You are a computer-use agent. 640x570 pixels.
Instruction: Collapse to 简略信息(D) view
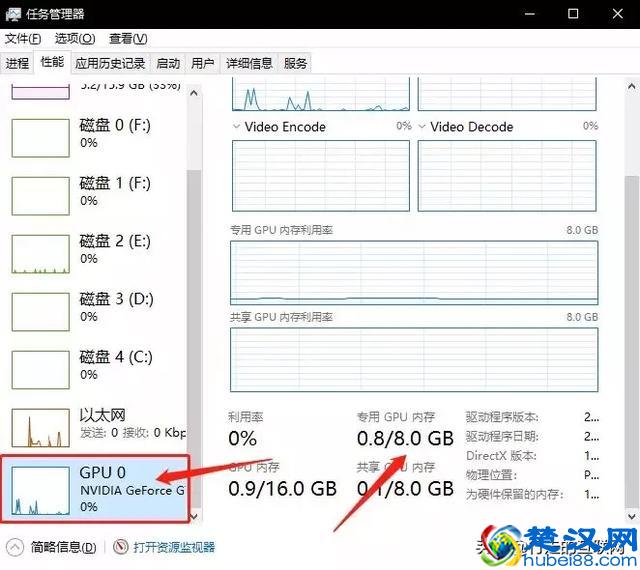pyautogui.click(x=63, y=547)
